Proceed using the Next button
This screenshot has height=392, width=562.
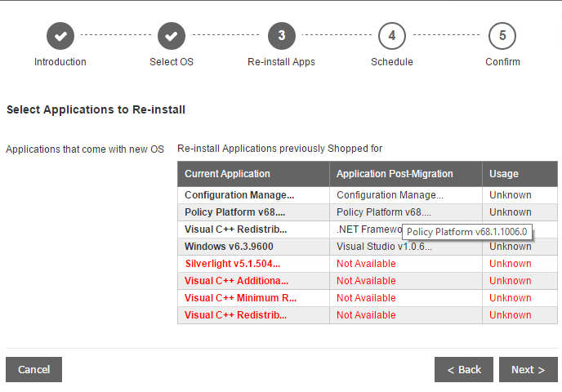[528, 370]
